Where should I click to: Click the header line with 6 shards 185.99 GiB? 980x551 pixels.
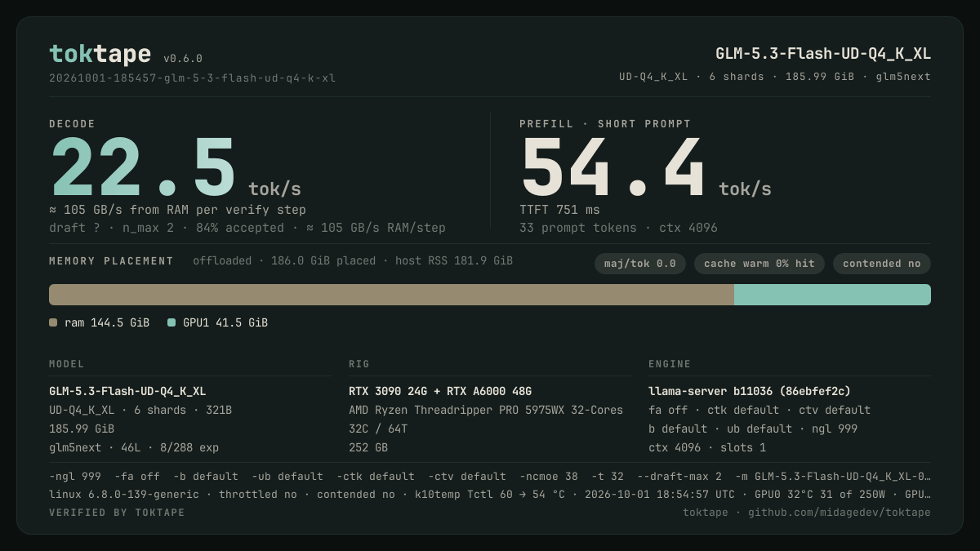tap(775, 77)
